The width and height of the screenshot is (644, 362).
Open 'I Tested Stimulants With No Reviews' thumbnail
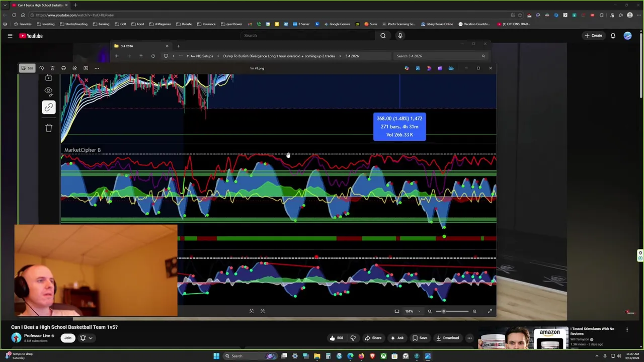[x=523, y=338]
